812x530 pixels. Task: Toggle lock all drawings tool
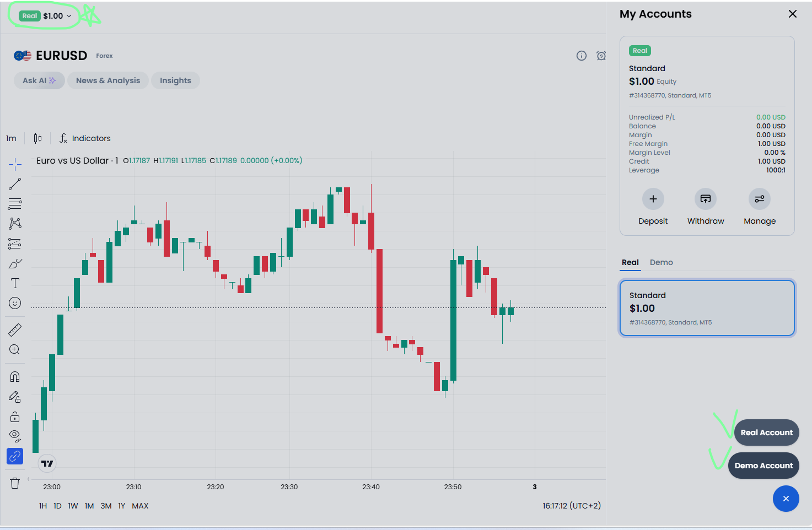tap(15, 417)
